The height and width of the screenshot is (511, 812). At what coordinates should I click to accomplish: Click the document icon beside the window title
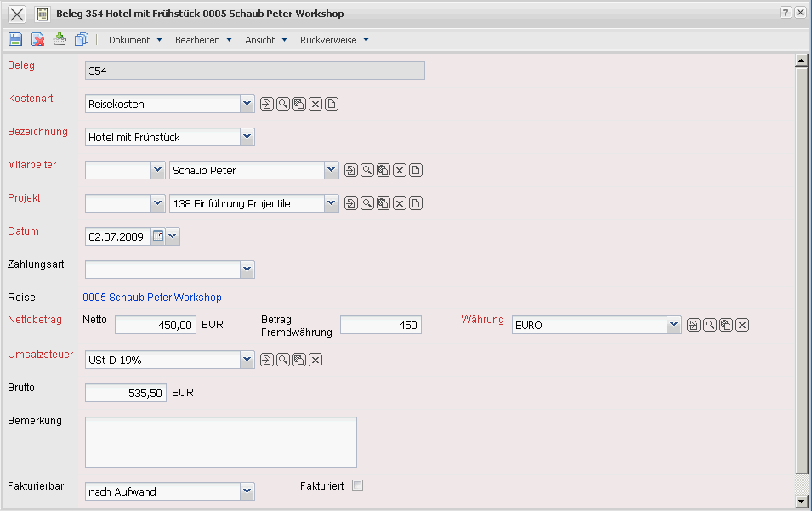coord(43,14)
